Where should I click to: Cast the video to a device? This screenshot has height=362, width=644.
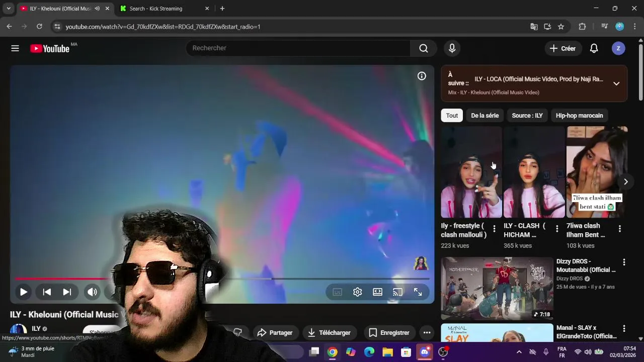398,292
